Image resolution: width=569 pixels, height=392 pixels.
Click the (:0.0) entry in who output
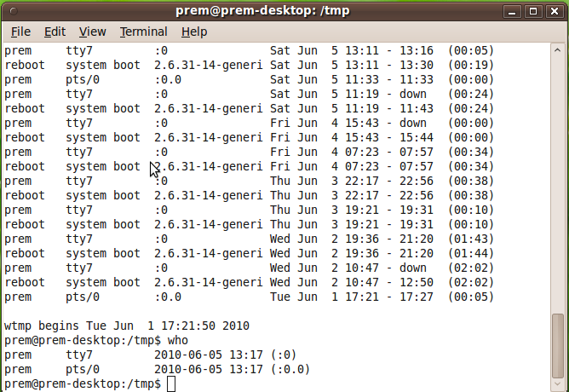[290, 370]
